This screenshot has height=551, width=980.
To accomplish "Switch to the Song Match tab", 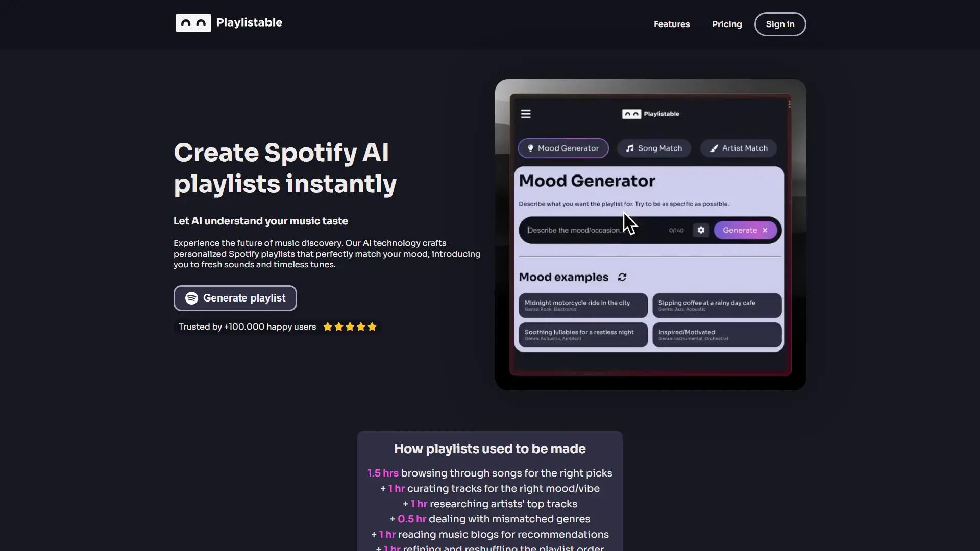I will click(654, 148).
